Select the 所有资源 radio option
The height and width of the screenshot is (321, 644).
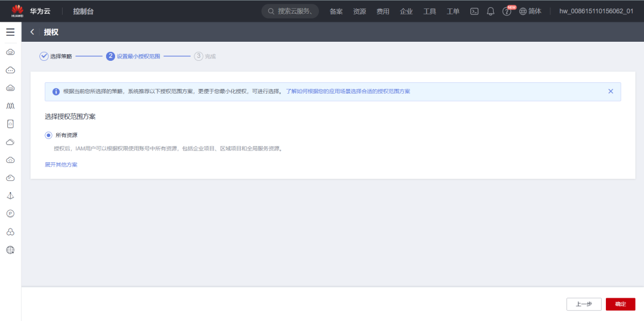(48, 135)
